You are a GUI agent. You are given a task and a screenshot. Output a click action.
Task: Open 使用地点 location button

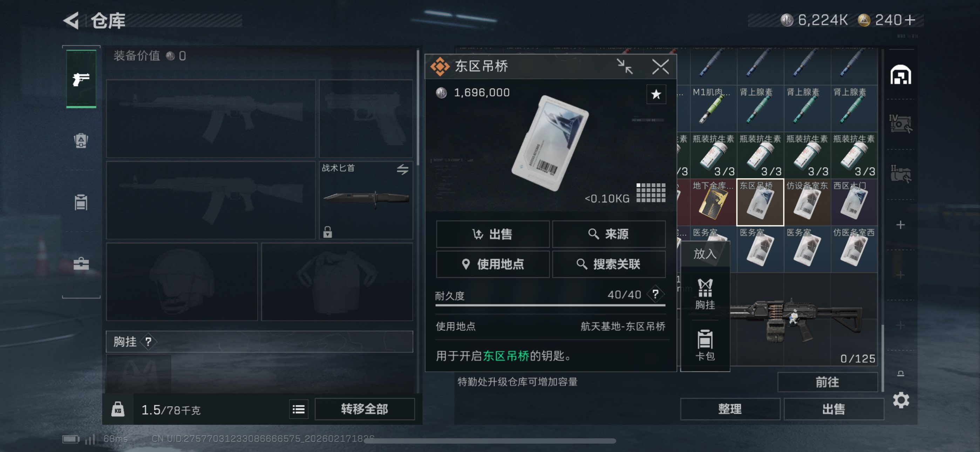[492, 264]
